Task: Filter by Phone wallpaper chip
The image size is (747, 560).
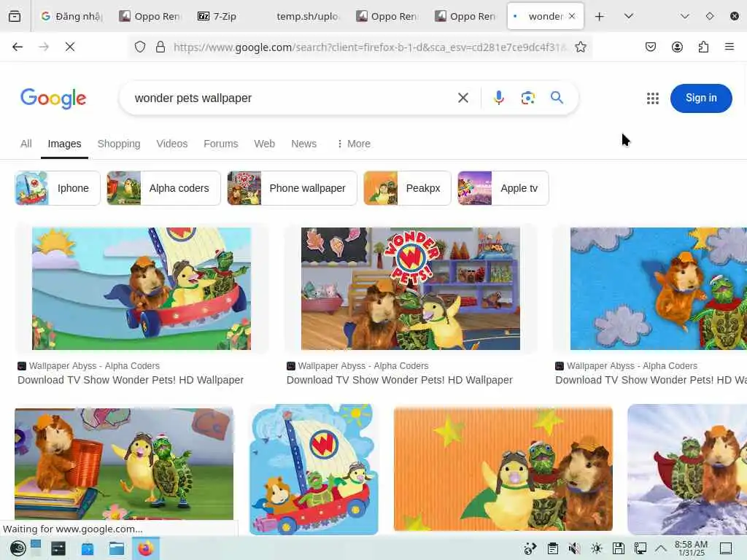Action: [292, 188]
